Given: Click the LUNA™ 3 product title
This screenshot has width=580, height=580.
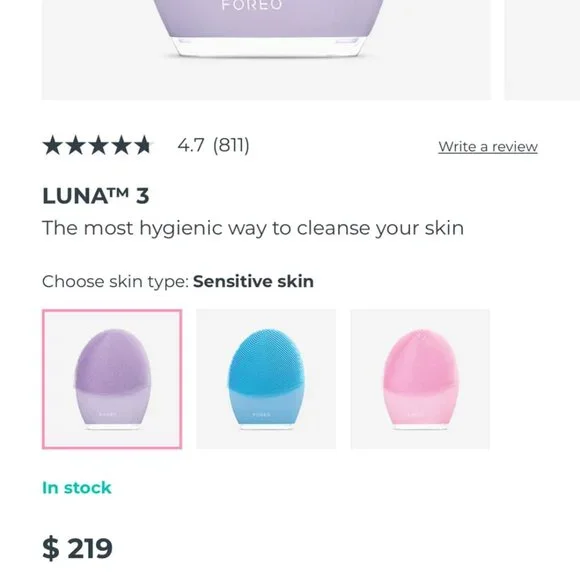Looking at the screenshot, I should 96,196.
